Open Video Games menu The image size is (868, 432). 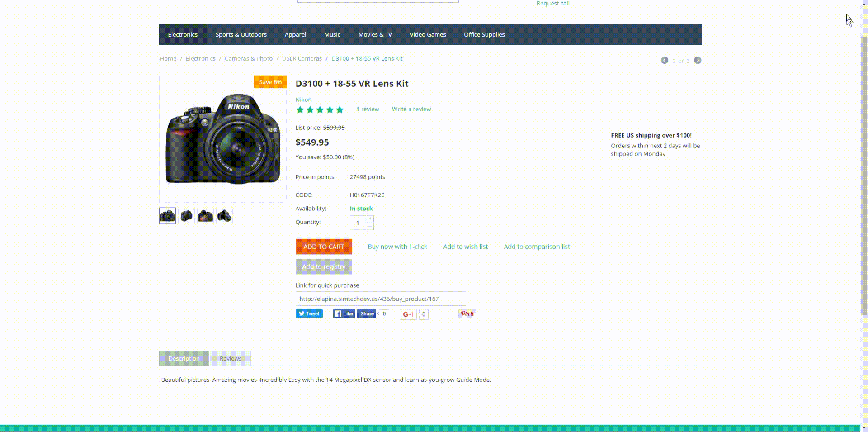(428, 35)
